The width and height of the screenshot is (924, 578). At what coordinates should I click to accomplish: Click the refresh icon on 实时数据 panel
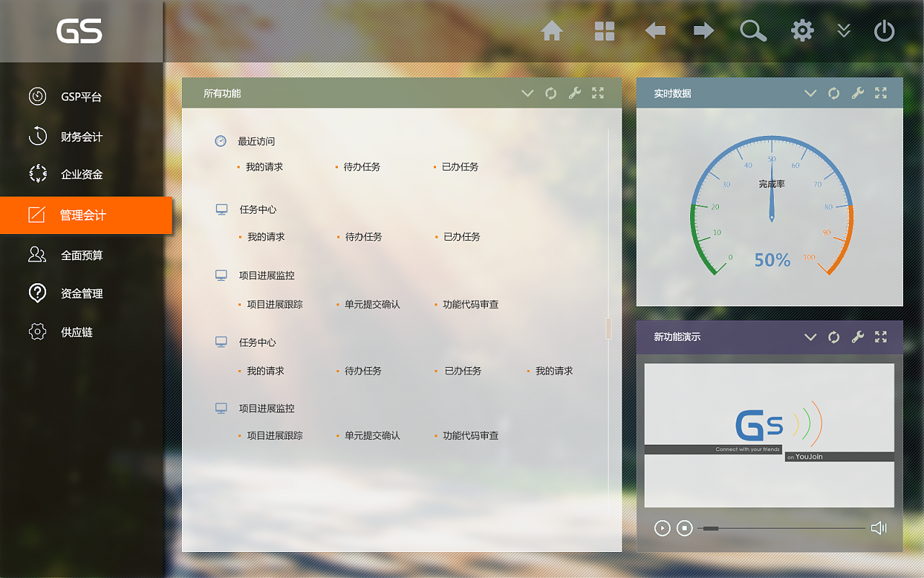[x=834, y=92]
